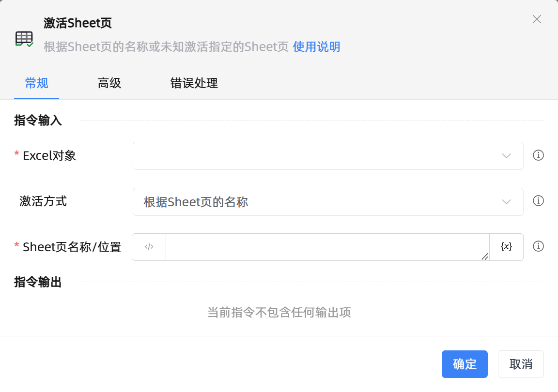Switch to the 常规 tab
The width and height of the screenshot is (558, 392).
(37, 83)
